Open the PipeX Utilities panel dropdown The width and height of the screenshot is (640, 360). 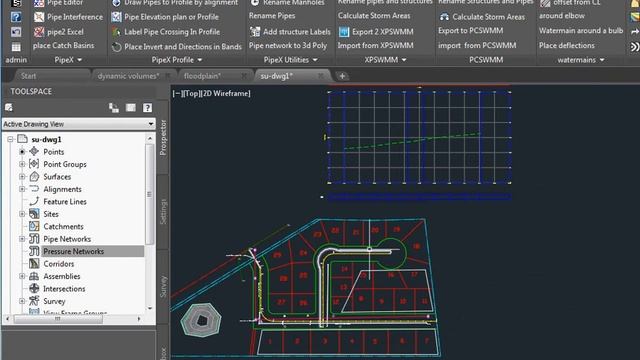291,60
